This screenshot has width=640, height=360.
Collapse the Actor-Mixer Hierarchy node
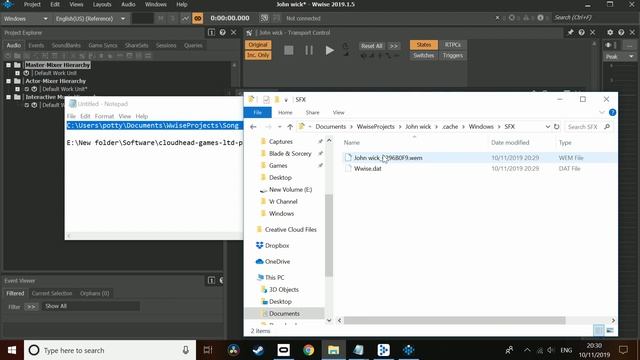coord(8,81)
